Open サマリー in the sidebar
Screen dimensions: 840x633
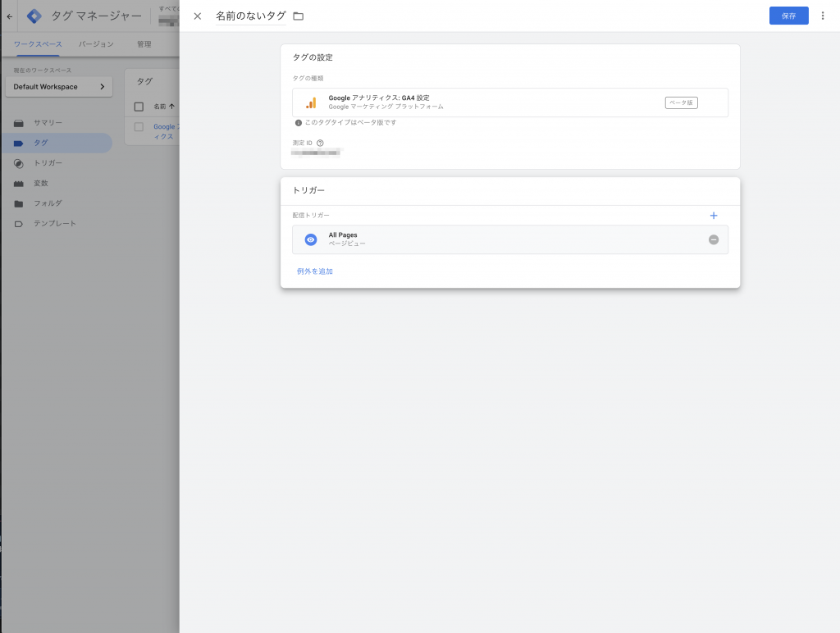pyautogui.click(x=57, y=123)
